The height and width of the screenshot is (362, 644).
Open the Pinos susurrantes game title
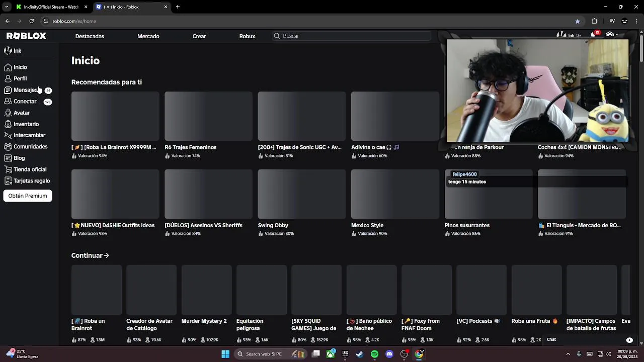467,225
